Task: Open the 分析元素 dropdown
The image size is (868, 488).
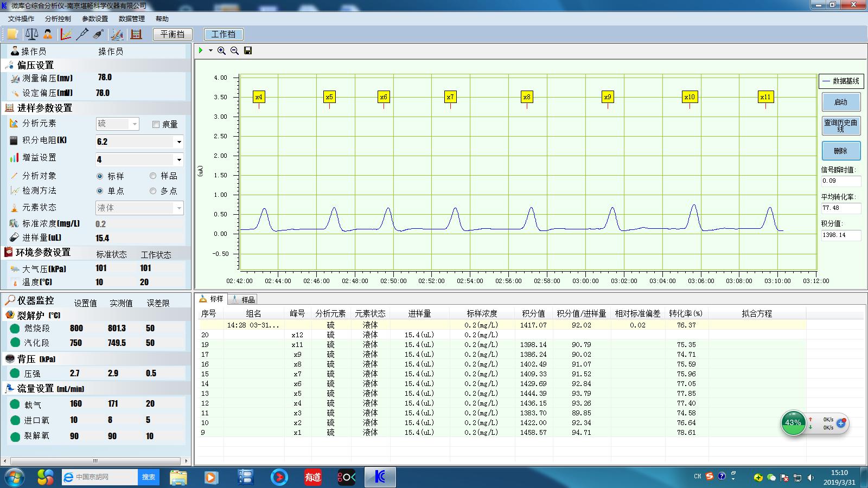Action: (x=117, y=124)
